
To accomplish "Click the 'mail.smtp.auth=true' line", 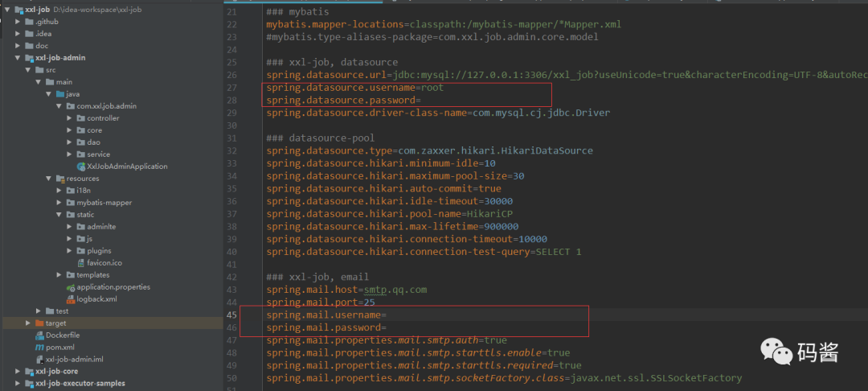I will point(387,340).
